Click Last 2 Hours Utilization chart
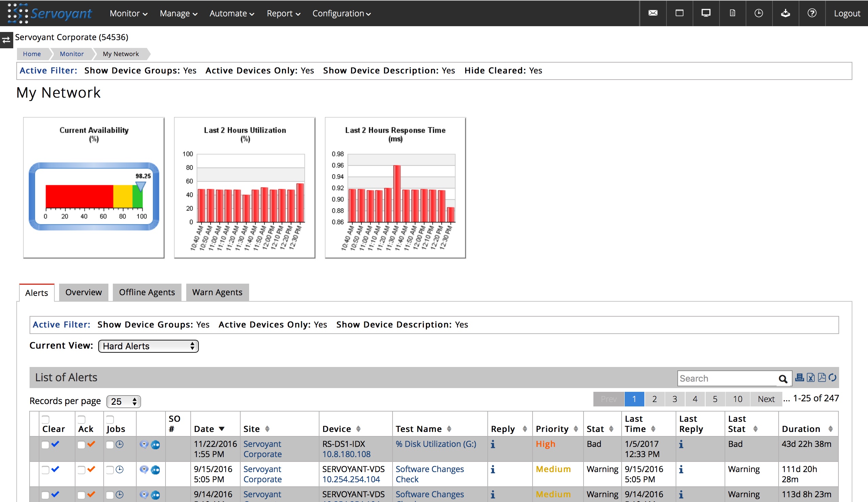The width and height of the screenshot is (868, 502). [245, 187]
